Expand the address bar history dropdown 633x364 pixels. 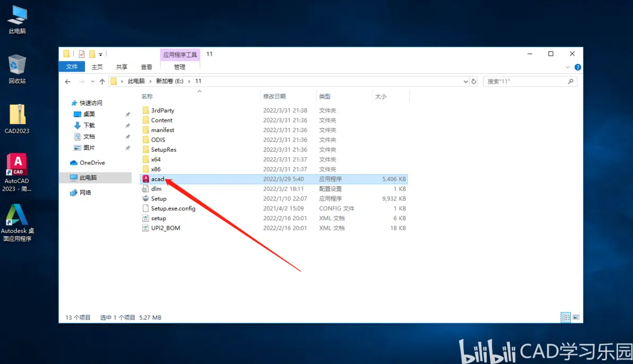coord(466,82)
